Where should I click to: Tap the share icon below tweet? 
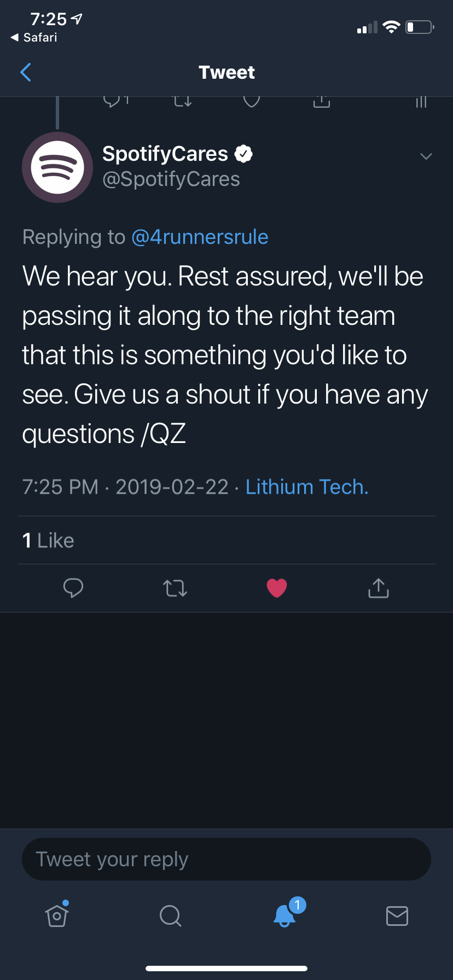pyautogui.click(x=379, y=588)
